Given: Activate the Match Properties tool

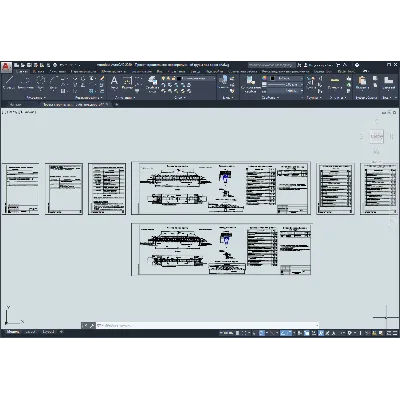Looking at the screenshot, I should coord(250,83).
